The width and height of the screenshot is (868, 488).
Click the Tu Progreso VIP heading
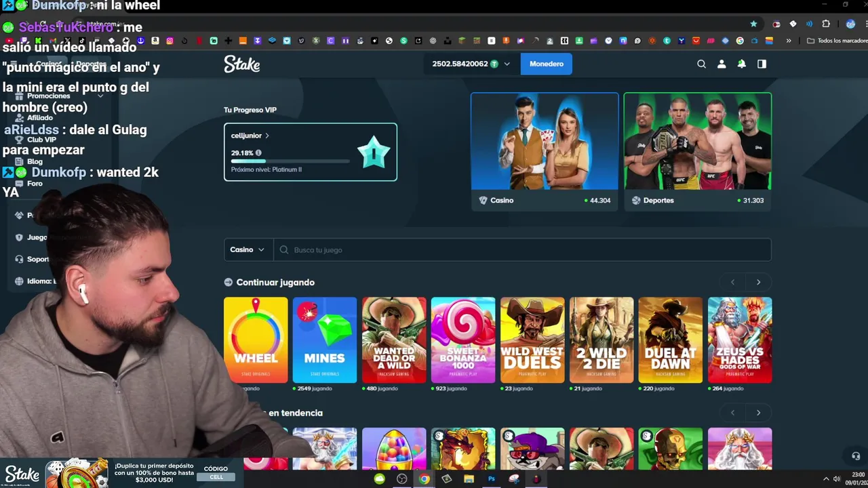[250, 110]
